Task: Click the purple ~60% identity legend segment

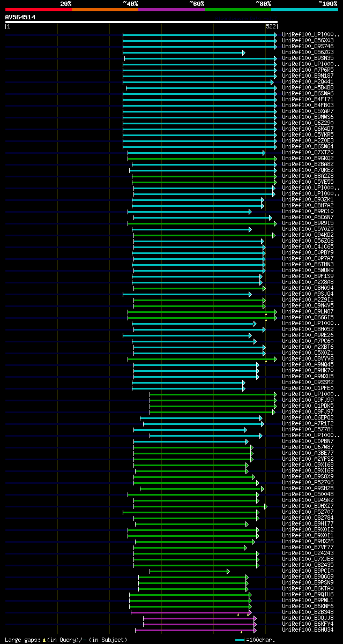Action: pyautogui.click(x=171, y=9)
